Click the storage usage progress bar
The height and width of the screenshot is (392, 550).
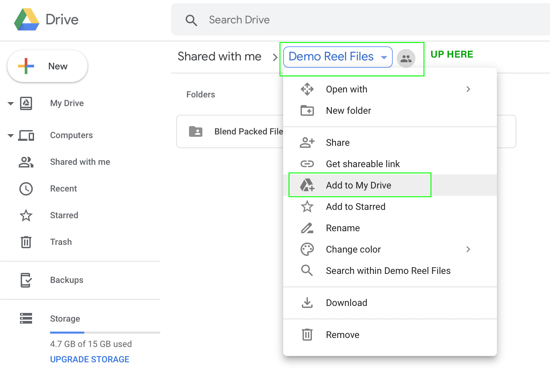[x=105, y=333]
